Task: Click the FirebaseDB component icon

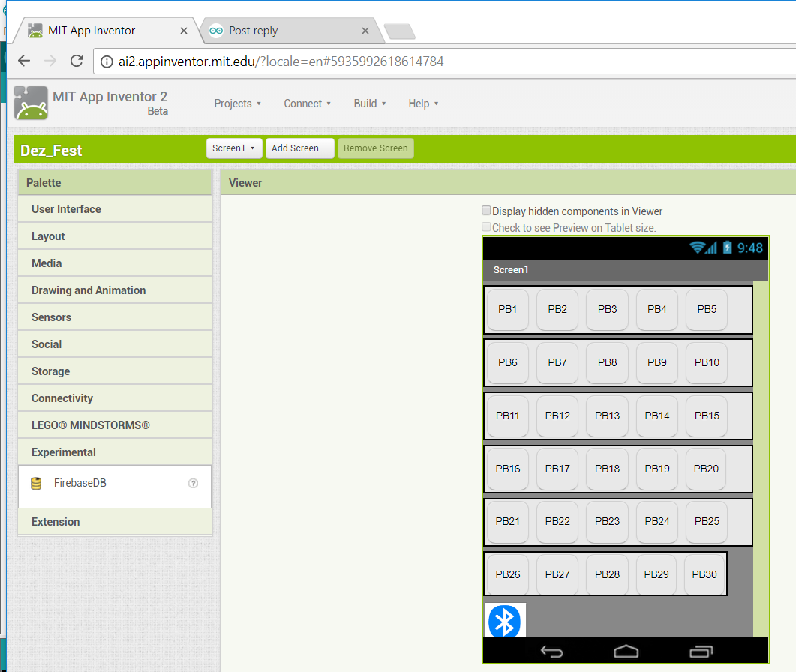Action: pyautogui.click(x=36, y=483)
